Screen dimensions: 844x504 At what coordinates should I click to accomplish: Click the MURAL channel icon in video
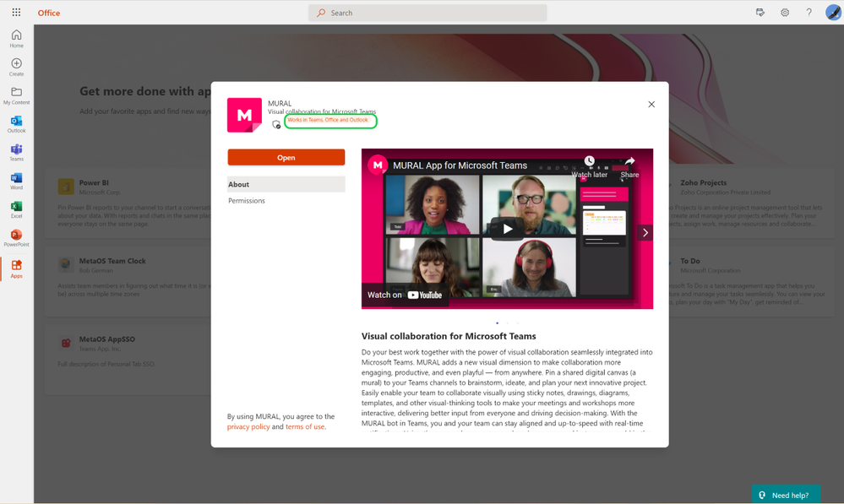coord(378,165)
